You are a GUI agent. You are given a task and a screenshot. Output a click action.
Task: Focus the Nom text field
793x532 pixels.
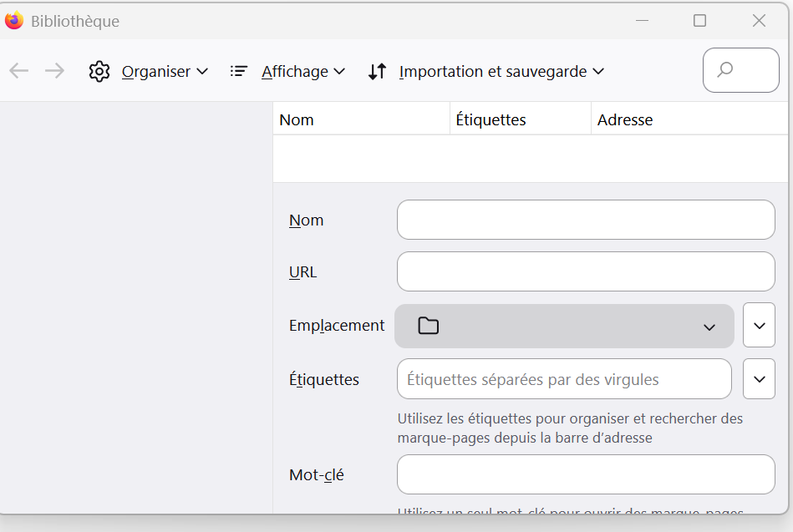point(586,220)
